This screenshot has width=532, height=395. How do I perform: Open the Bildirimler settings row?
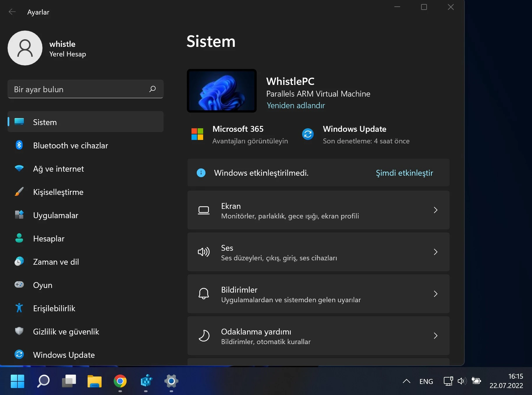coord(318,294)
